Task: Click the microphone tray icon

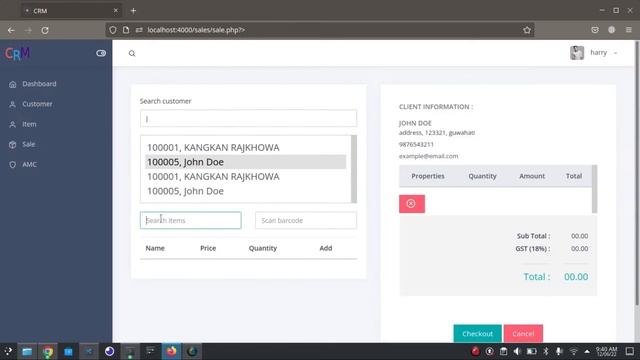Action: click(559, 351)
